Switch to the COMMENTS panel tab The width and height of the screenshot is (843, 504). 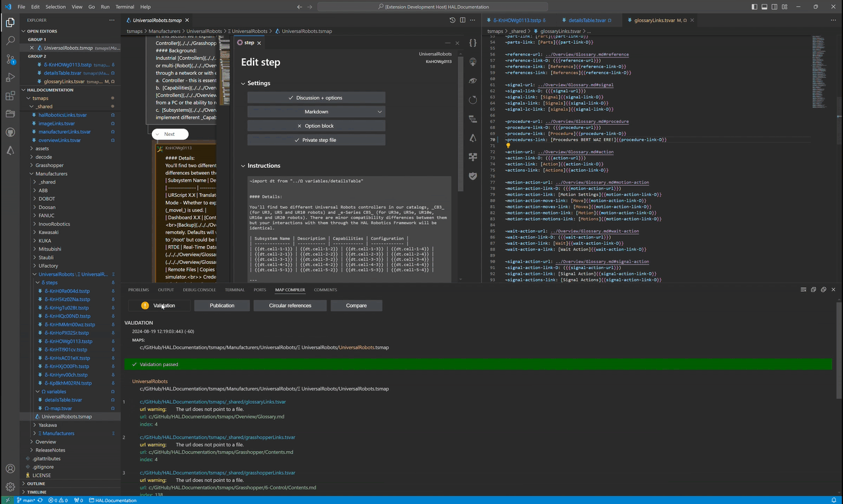click(325, 290)
